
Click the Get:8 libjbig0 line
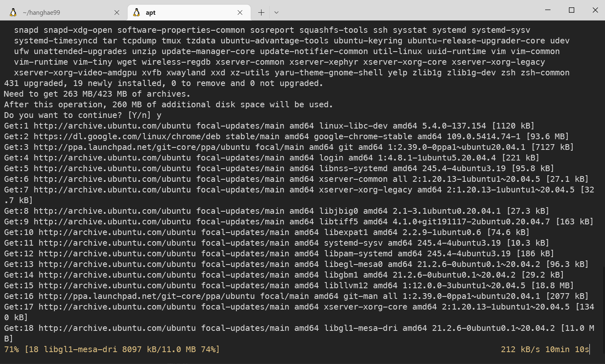(277, 211)
